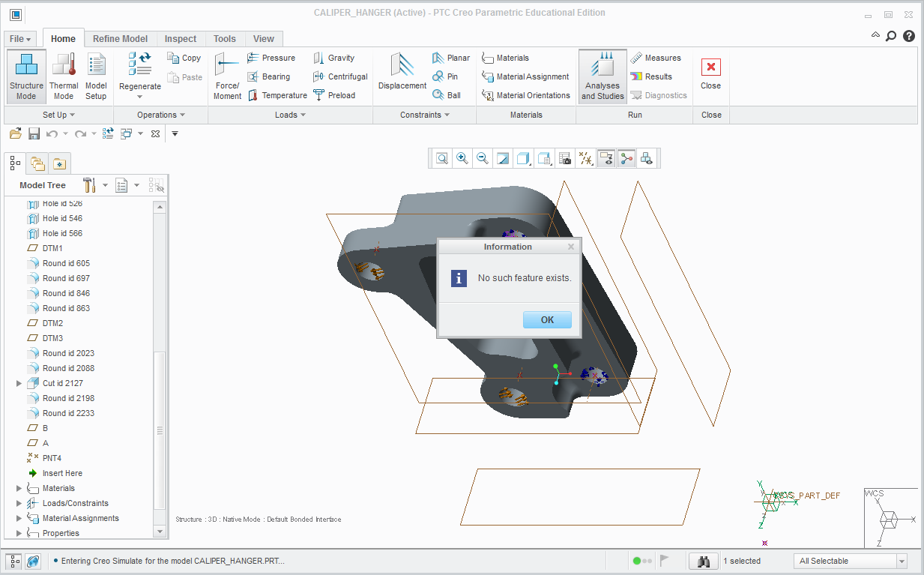Screen dimensions: 924x575
Task: Apply a Force/Moment load
Action: tap(227, 76)
